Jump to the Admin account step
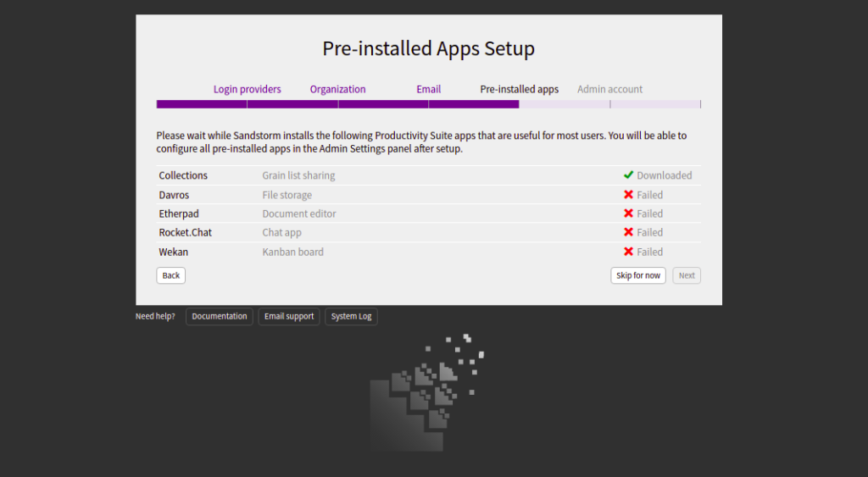868x477 pixels. (x=610, y=89)
